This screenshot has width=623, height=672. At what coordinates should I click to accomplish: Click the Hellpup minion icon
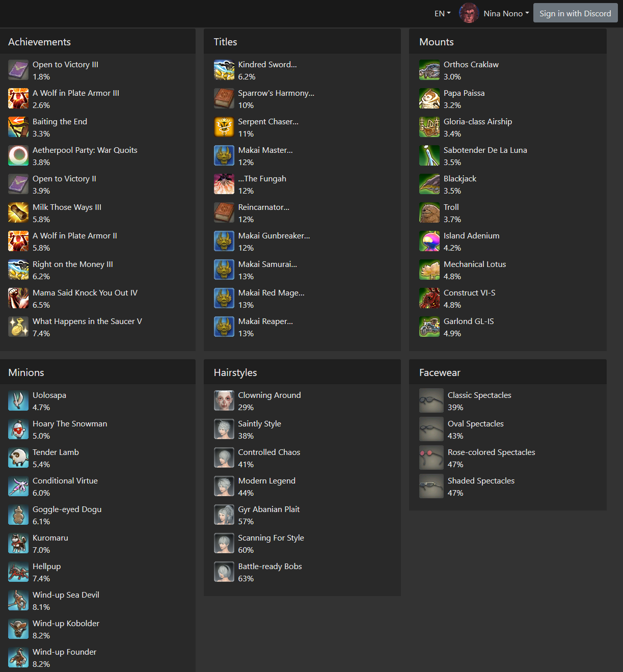coord(18,572)
